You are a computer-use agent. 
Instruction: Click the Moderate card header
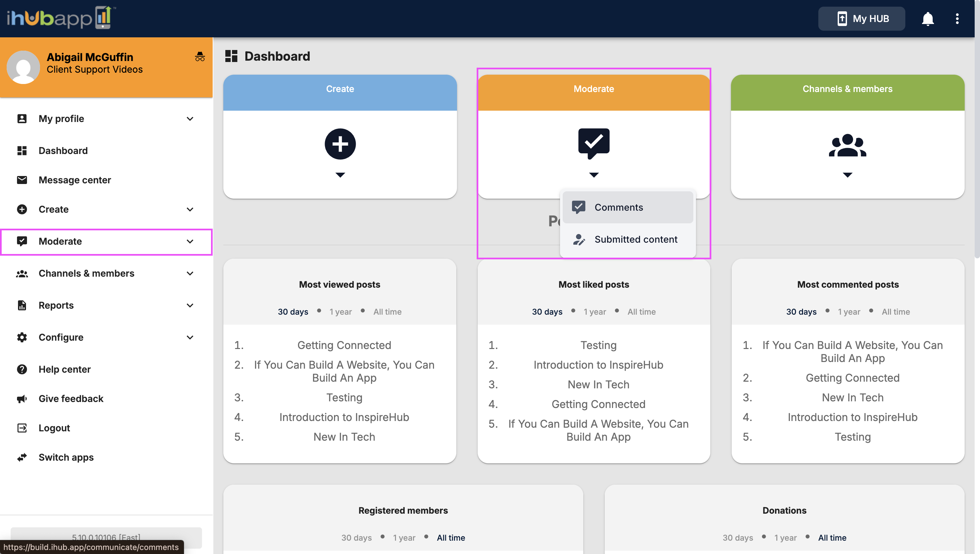point(593,92)
